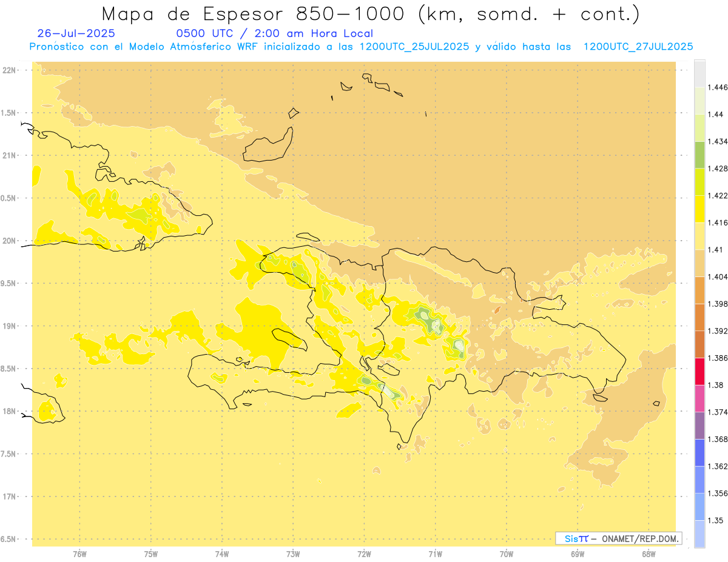Click the '1.386' colorbar value
The height and width of the screenshot is (562, 728).
point(719,358)
